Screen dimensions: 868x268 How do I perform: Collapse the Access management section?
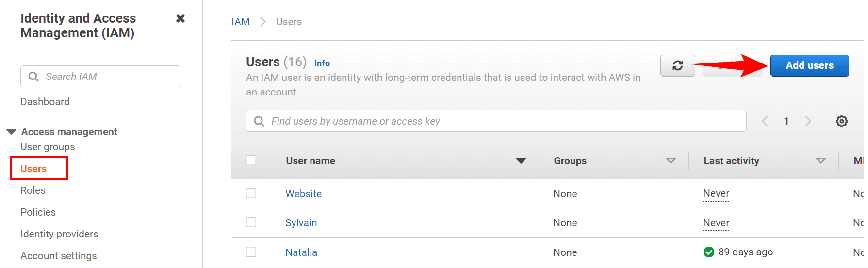(x=11, y=132)
